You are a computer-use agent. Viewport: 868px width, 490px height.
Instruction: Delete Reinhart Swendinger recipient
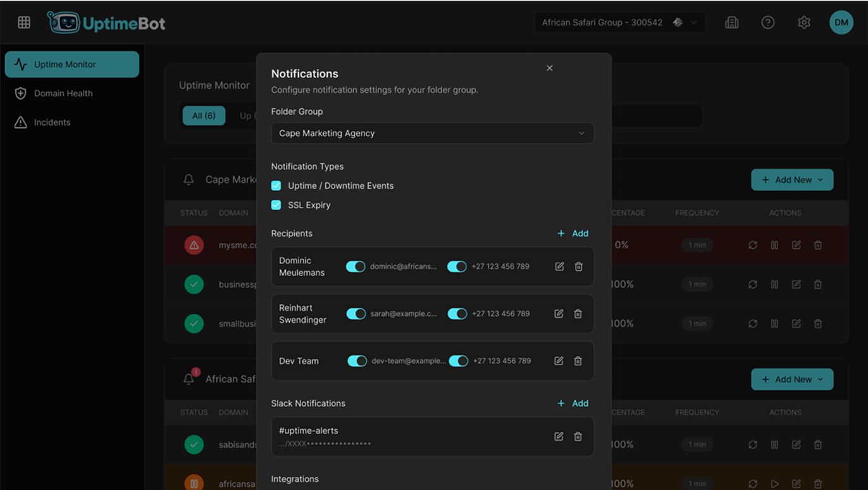(578, 313)
